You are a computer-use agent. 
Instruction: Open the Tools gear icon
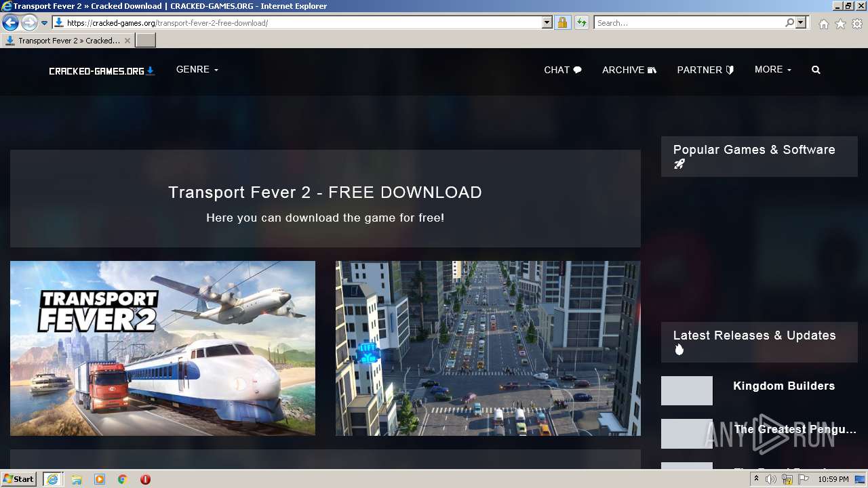(x=857, y=24)
